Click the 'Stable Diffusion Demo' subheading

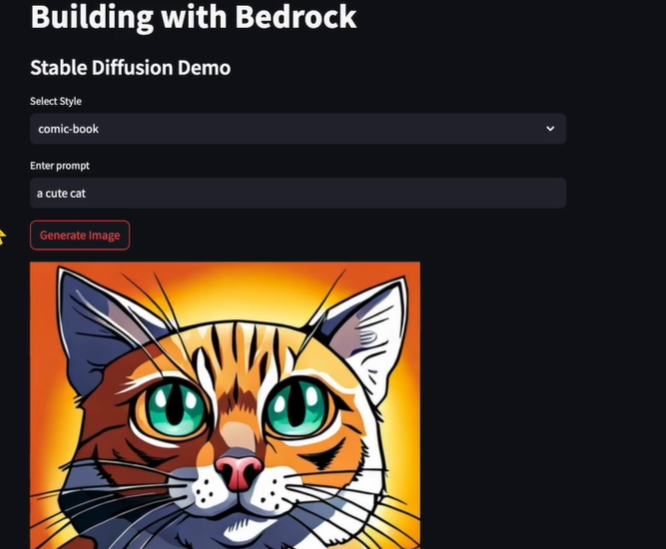click(130, 68)
